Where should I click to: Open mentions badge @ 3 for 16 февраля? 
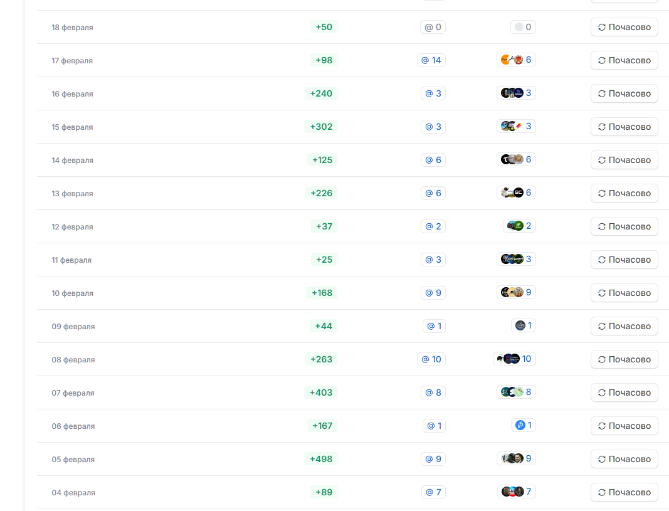(433, 94)
